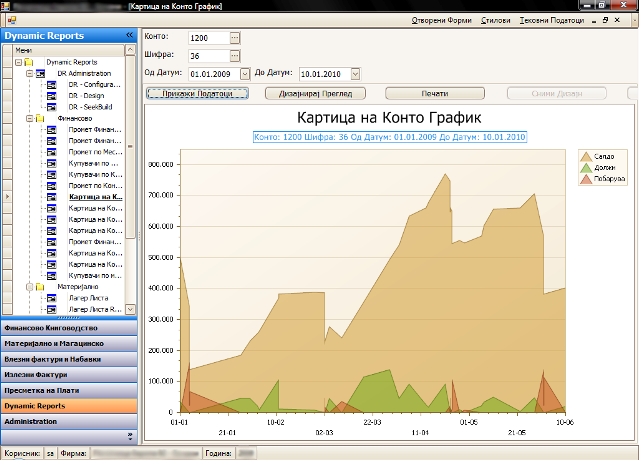Click the Дизајнирај Преглед button
This screenshot has width=640, height=460.
point(315,93)
